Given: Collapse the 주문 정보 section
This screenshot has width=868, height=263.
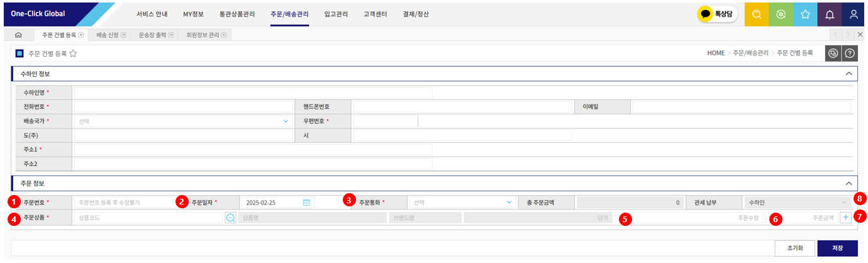Looking at the screenshot, I should tap(849, 183).
